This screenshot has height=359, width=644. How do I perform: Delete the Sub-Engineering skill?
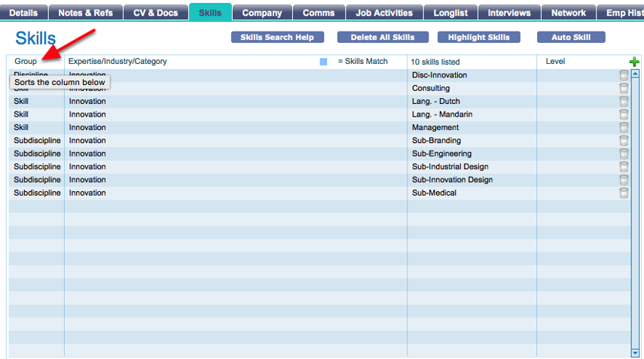click(x=624, y=154)
